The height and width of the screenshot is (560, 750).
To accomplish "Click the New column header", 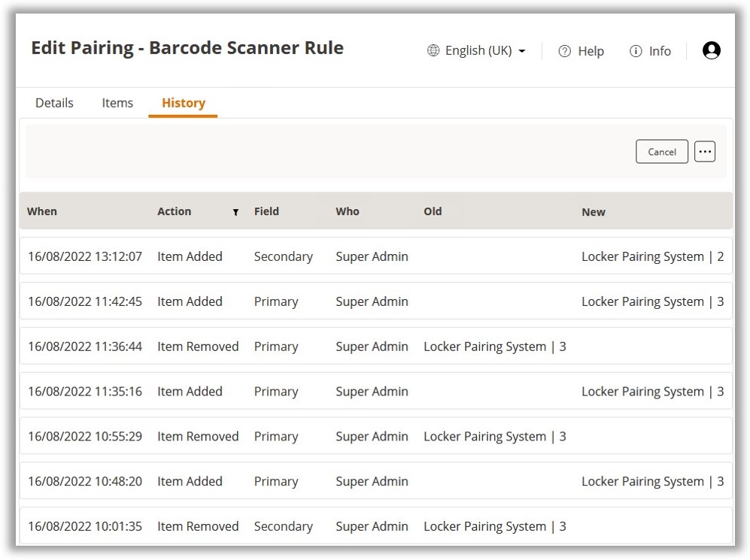I will [x=593, y=212].
